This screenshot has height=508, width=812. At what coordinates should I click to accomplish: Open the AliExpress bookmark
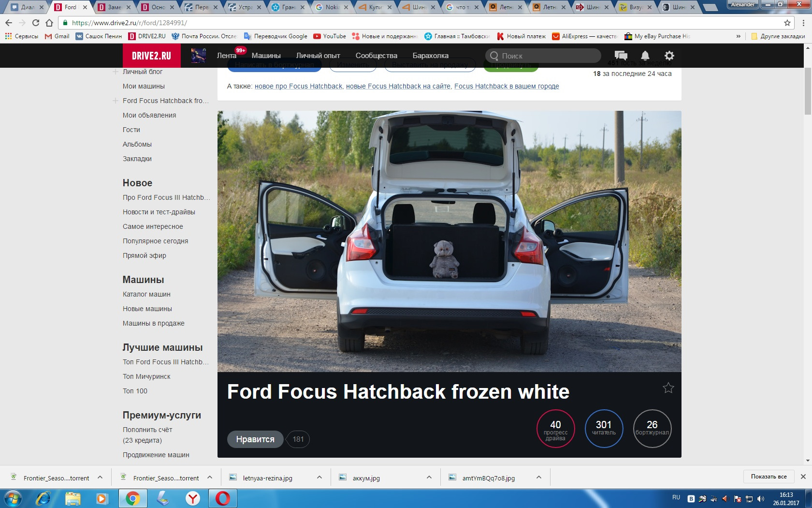pos(585,36)
